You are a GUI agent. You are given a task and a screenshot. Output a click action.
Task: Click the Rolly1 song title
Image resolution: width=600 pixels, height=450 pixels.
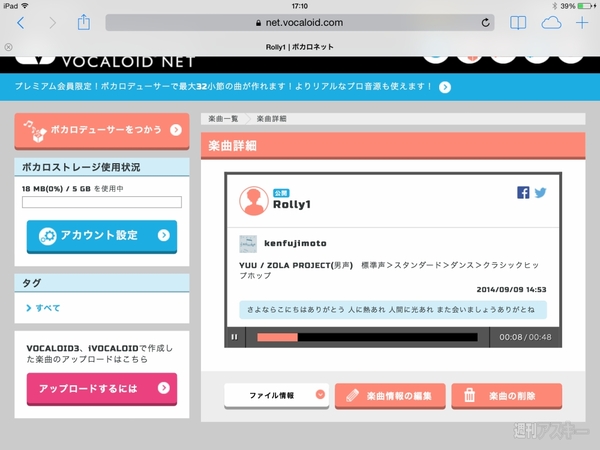click(x=292, y=205)
